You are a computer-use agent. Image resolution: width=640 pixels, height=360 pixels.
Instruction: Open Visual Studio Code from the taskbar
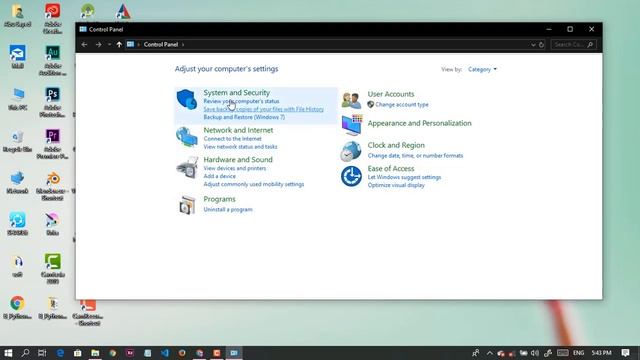pyautogui.click(x=165, y=353)
